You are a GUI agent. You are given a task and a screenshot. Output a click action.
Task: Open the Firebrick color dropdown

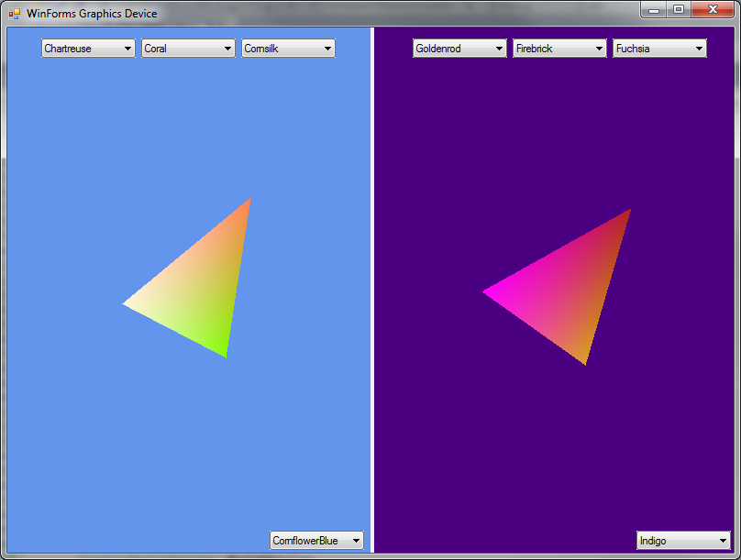(x=560, y=49)
